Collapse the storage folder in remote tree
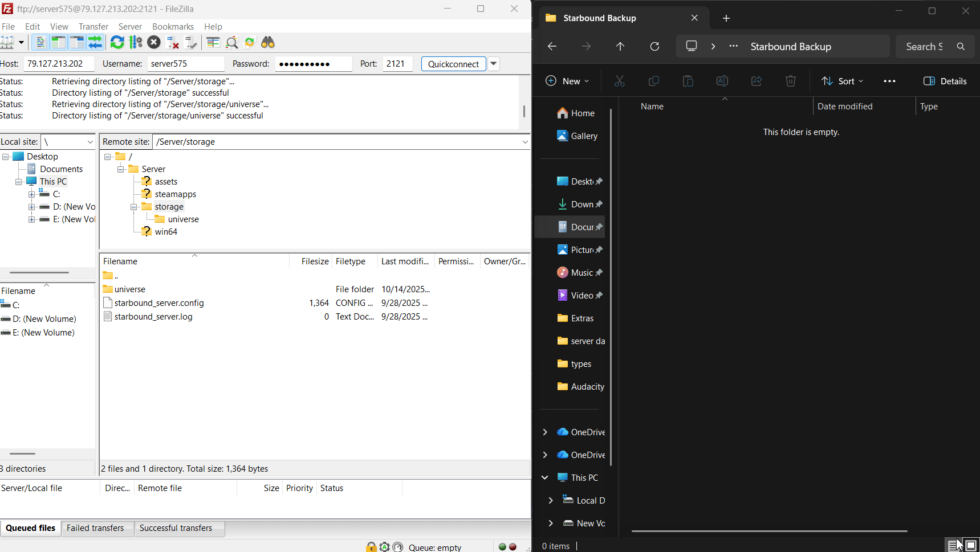 pyautogui.click(x=133, y=207)
